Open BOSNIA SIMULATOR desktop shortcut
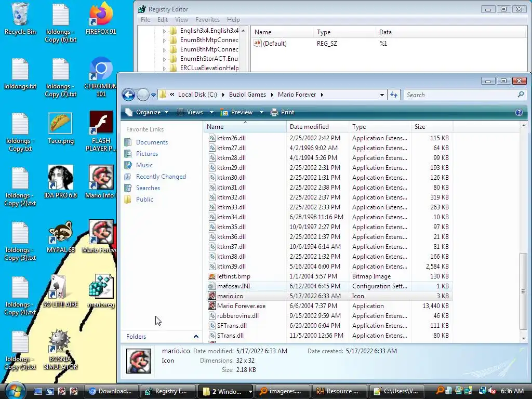The height and width of the screenshot is (399, 532). click(x=60, y=350)
